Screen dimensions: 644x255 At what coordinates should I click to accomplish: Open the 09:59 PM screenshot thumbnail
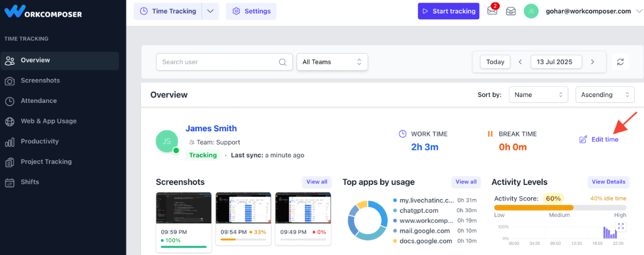tap(184, 208)
